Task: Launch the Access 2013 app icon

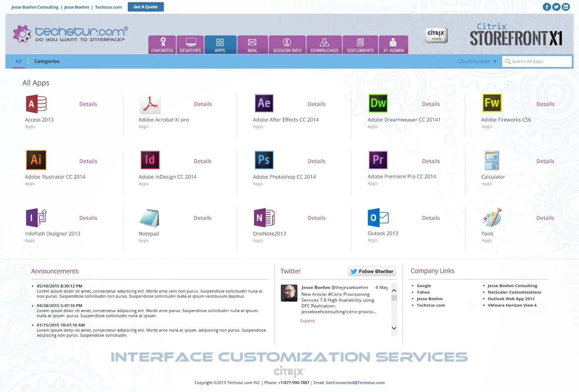Action: coord(36,104)
